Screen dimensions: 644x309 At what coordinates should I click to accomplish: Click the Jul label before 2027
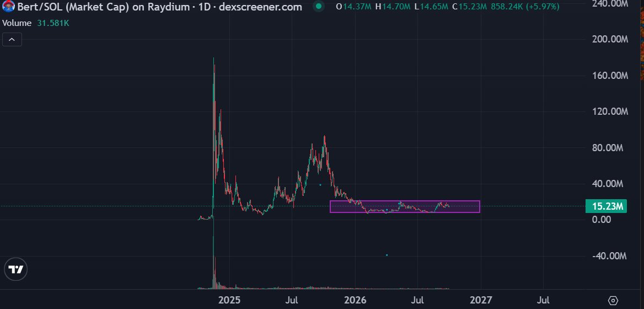click(418, 300)
